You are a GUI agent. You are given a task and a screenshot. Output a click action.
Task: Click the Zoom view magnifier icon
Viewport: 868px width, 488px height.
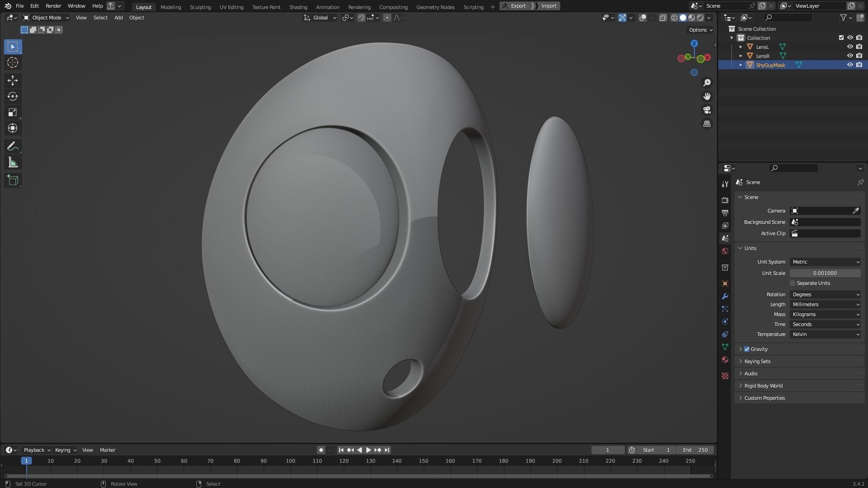707,83
